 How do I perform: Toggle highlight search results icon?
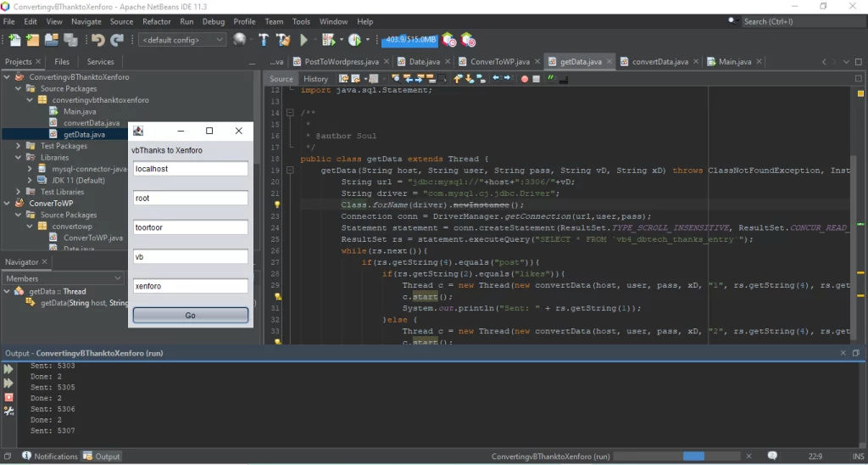pyautogui.click(x=431, y=79)
